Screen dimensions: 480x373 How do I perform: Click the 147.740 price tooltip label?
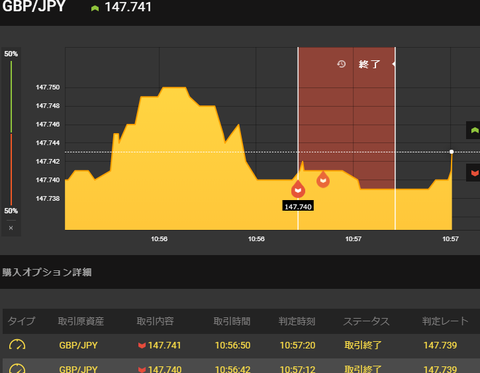tap(298, 206)
